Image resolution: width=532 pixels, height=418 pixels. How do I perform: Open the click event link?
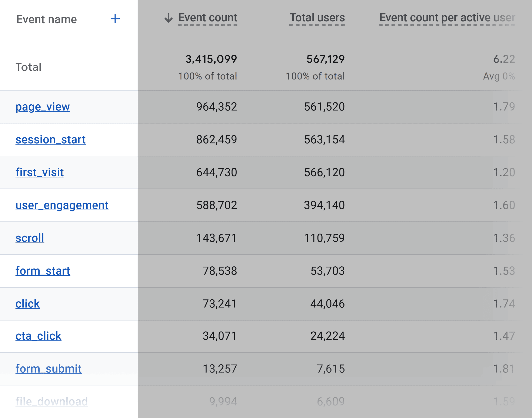click(x=27, y=303)
